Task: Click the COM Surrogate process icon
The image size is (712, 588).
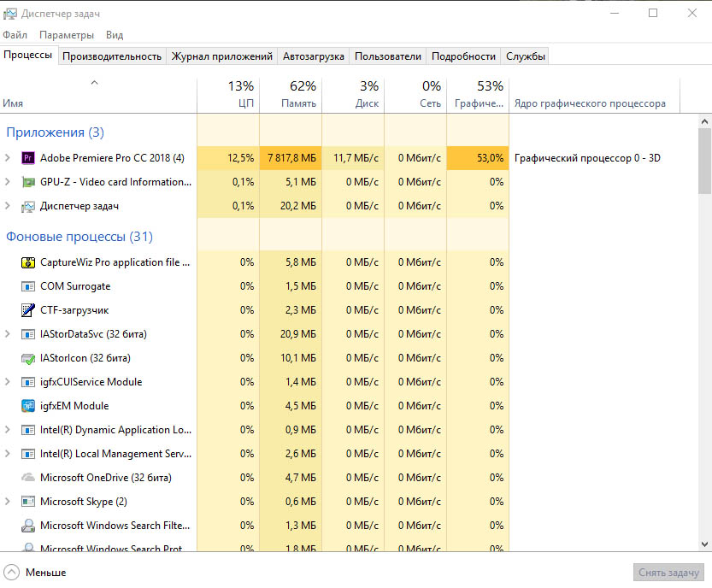Action: (x=28, y=286)
